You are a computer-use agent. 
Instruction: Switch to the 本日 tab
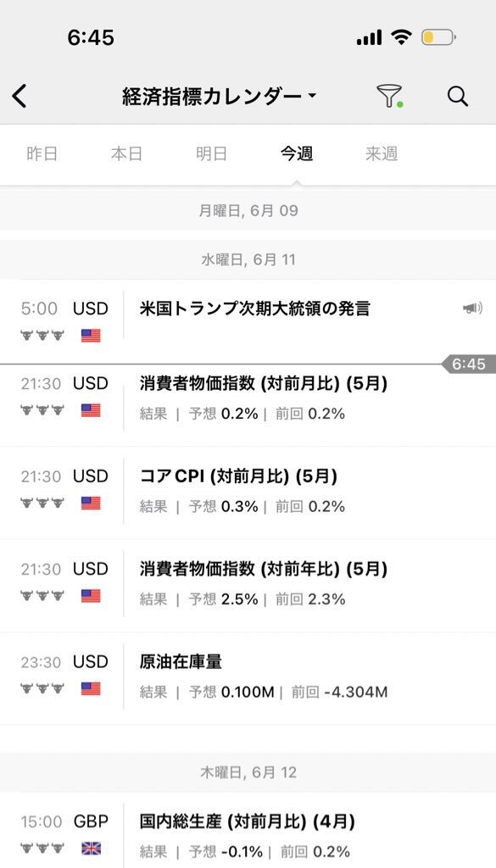127,153
